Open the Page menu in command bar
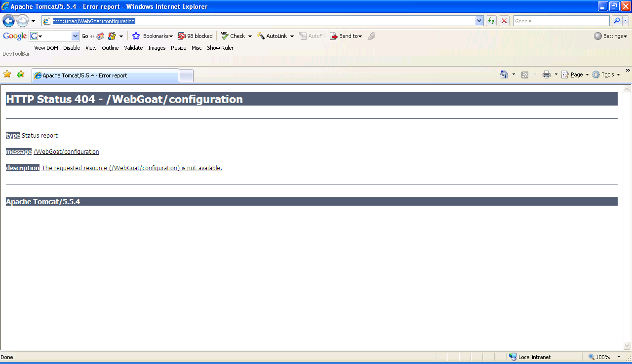The image size is (632, 364). [575, 74]
